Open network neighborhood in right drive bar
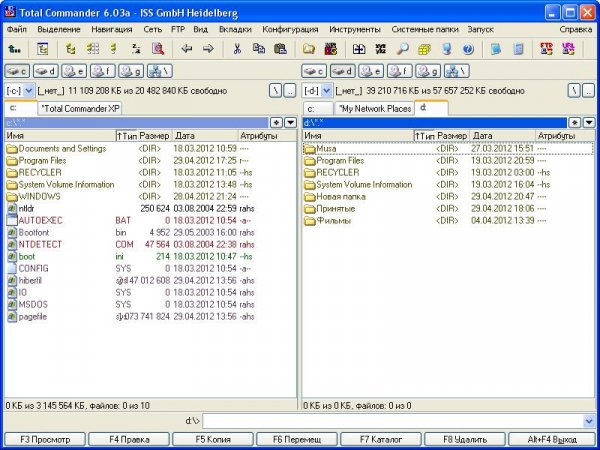This screenshot has height=450, width=600. 457,71
